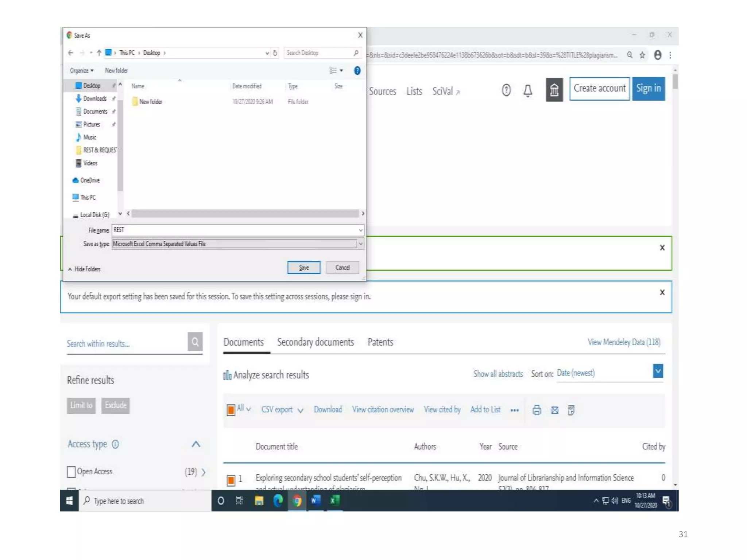This screenshot has width=747, height=560.
Task: Open the help question mark icon in Scopus header
Action: pyautogui.click(x=506, y=90)
